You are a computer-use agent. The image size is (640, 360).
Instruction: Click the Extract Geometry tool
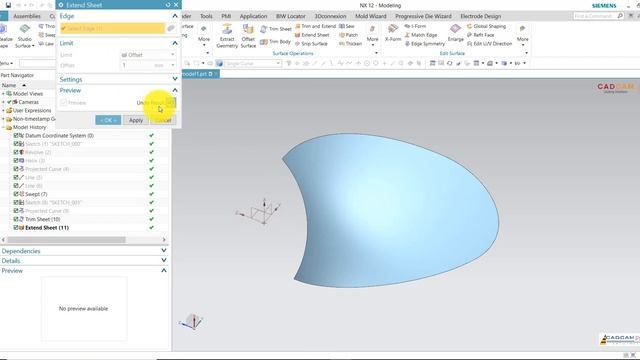(x=227, y=36)
